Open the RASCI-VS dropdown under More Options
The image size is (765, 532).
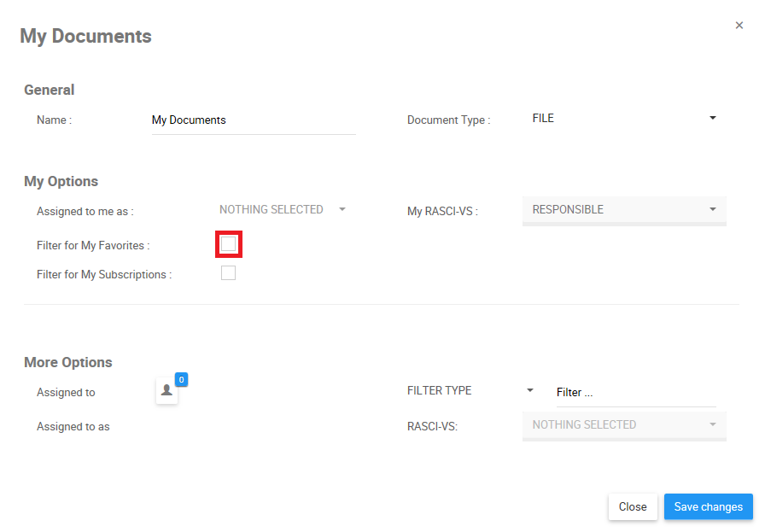click(x=623, y=425)
